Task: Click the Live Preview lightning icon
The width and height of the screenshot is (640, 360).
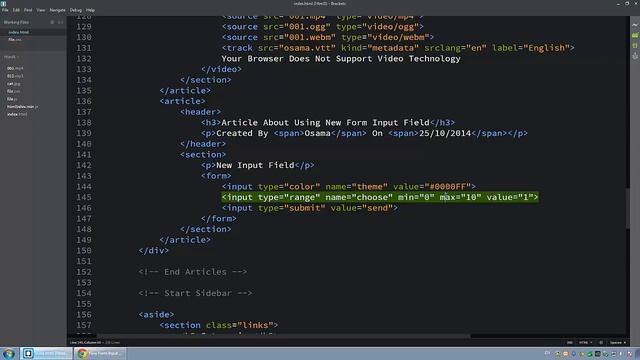Action: [635, 25]
